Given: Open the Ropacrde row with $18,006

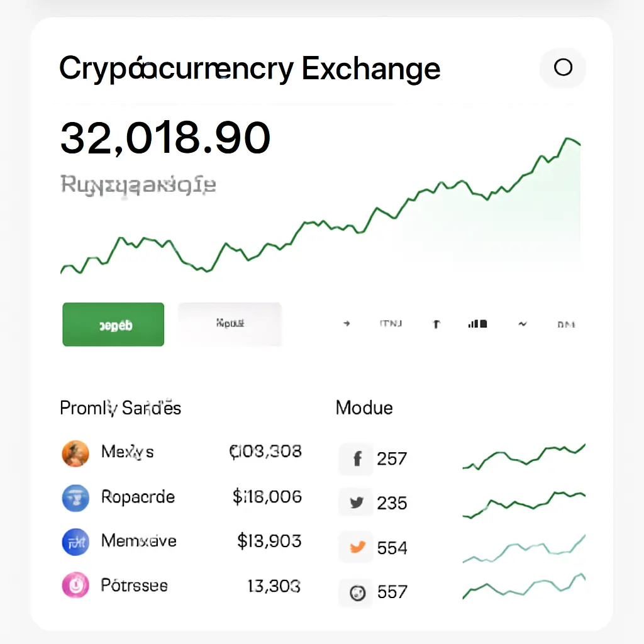Looking at the screenshot, I should pos(181,497).
